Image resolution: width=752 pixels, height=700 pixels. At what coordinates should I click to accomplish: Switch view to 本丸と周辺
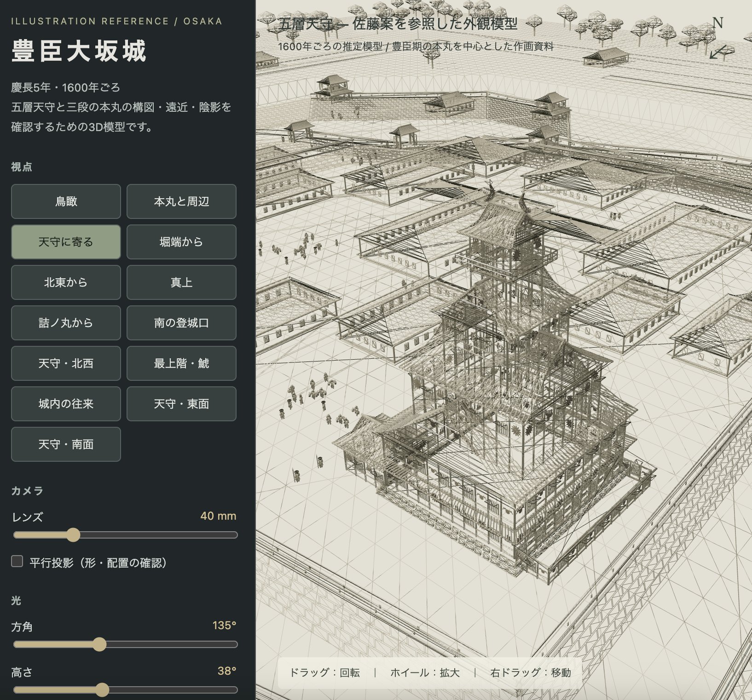click(x=181, y=201)
